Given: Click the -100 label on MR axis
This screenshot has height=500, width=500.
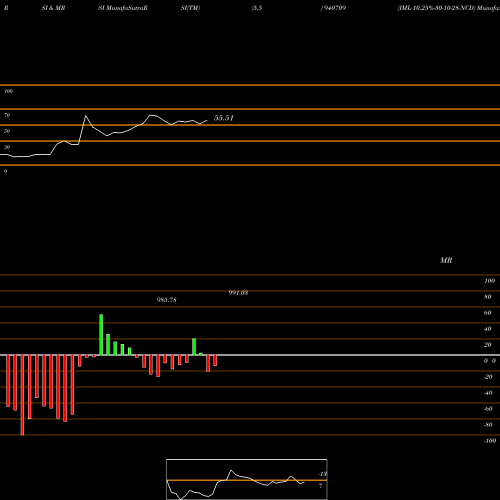Looking at the screenshot, I should coord(490,441).
